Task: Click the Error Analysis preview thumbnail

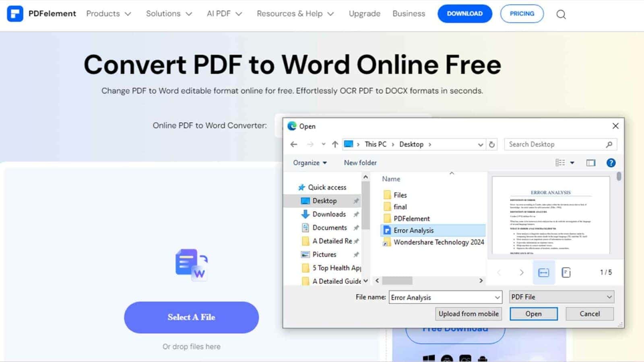Action: pos(551,215)
